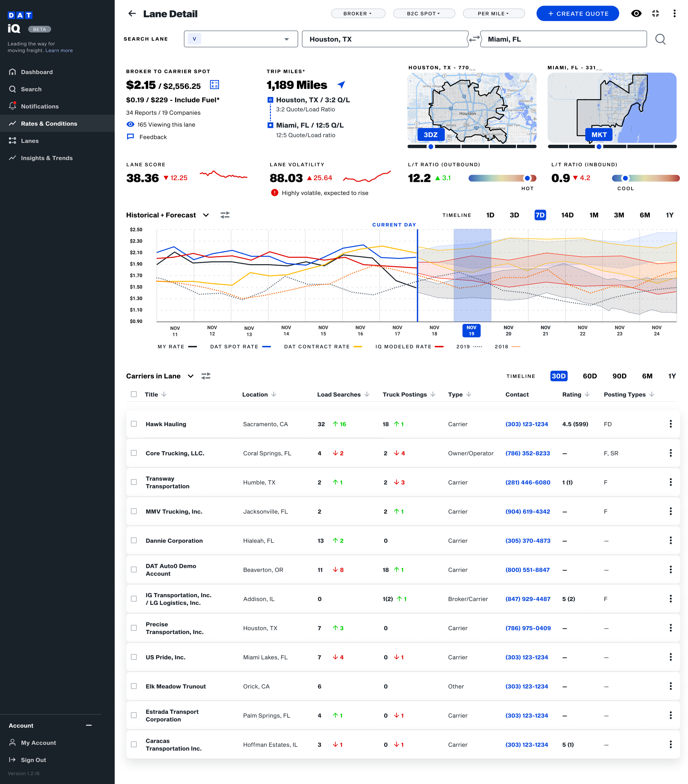Open chart filter settings next to Historical + Forecast
Screen dimensions: 688x784
[225, 215]
